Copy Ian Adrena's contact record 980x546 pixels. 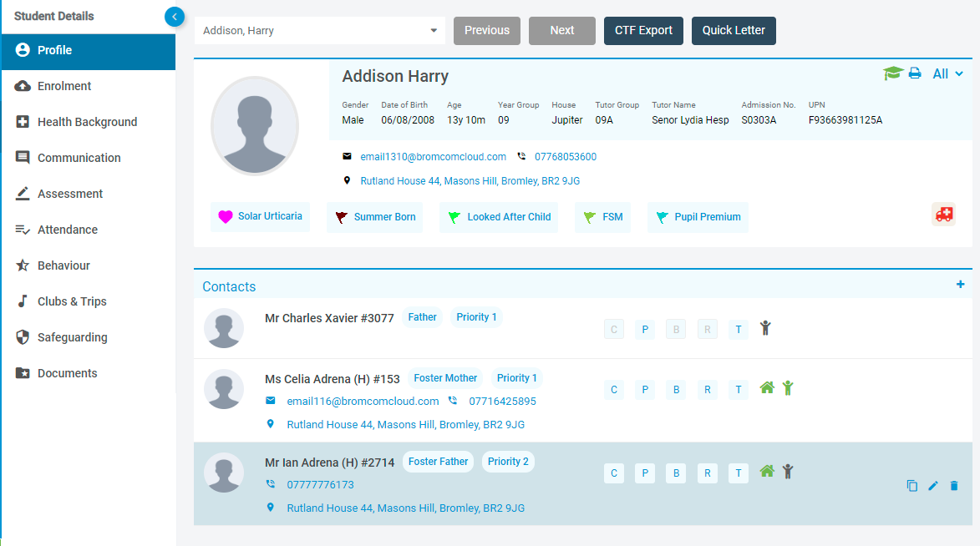click(x=911, y=485)
